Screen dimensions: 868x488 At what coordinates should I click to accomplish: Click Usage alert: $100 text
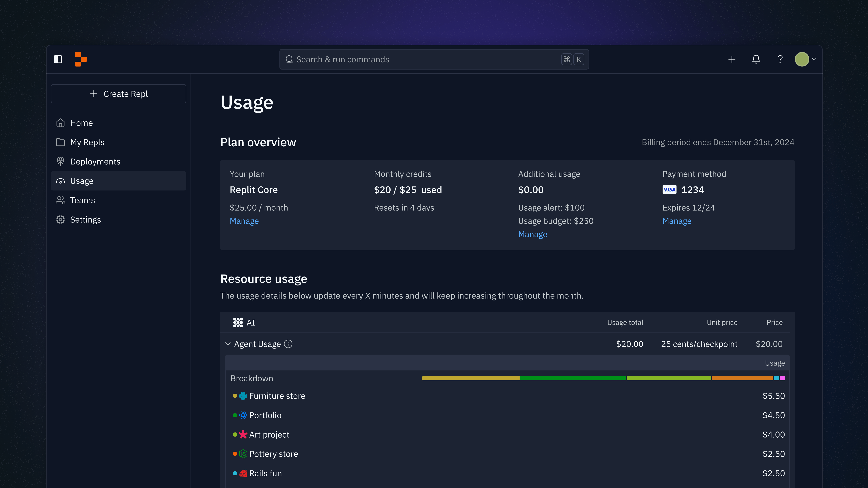pos(551,207)
